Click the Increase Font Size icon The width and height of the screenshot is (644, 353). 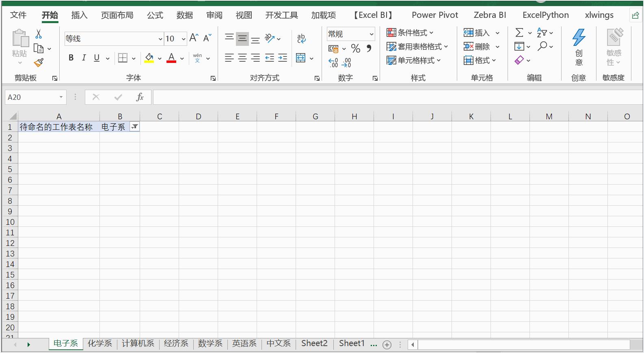point(194,38)
